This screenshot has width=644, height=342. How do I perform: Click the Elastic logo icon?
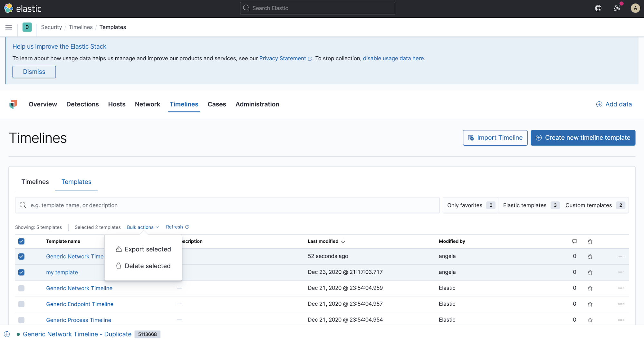pyautogui.click(x=8, y=8)
